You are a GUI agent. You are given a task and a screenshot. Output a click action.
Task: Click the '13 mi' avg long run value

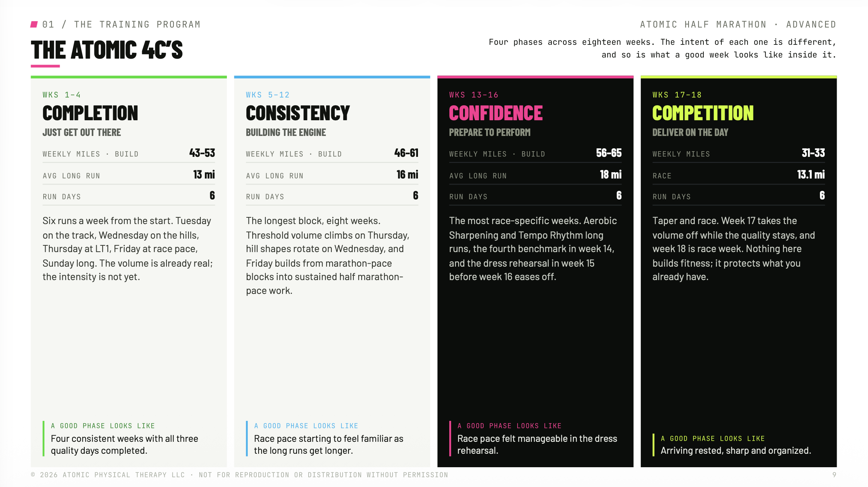(204, 175)
